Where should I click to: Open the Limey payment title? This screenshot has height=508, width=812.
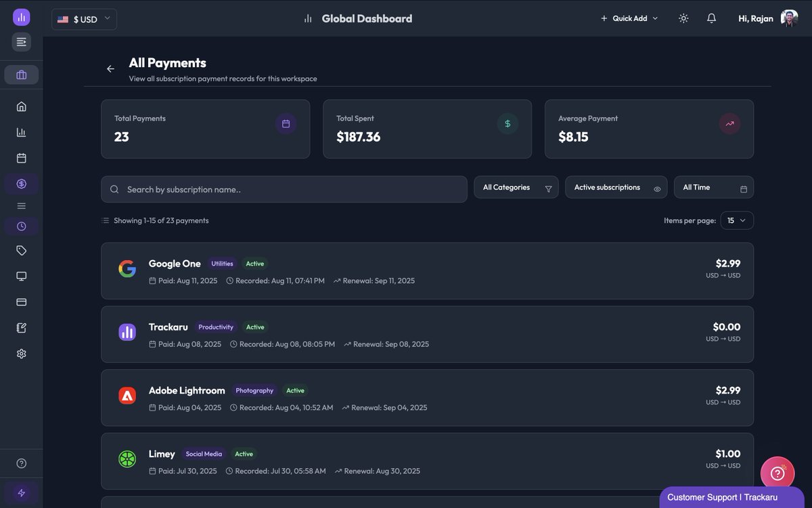[x=162, y=454]
